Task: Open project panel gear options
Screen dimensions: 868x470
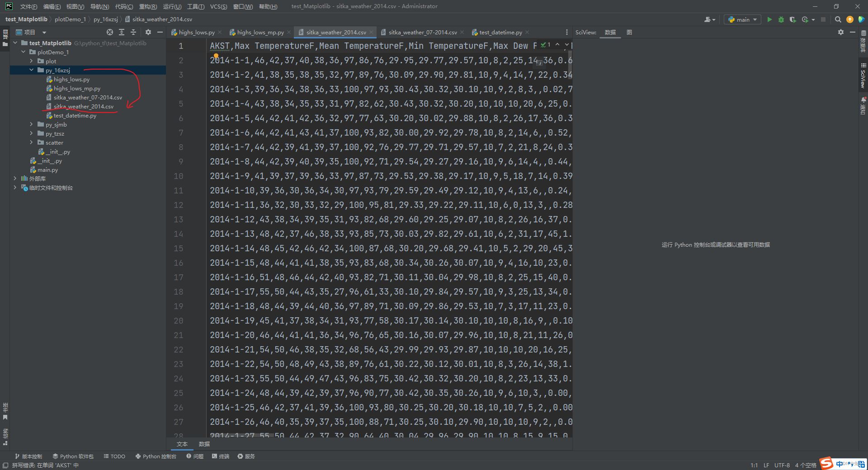Action: (x=148, y=32)
